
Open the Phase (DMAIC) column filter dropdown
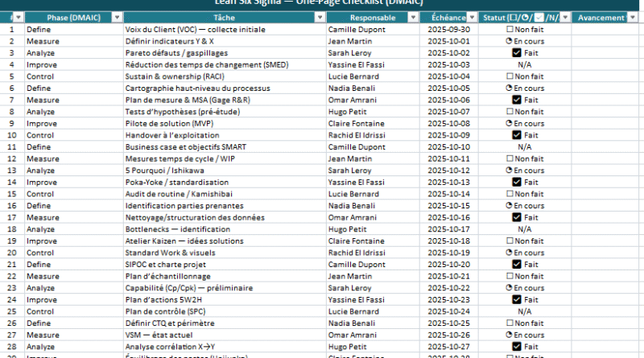(x=117, y=17)
